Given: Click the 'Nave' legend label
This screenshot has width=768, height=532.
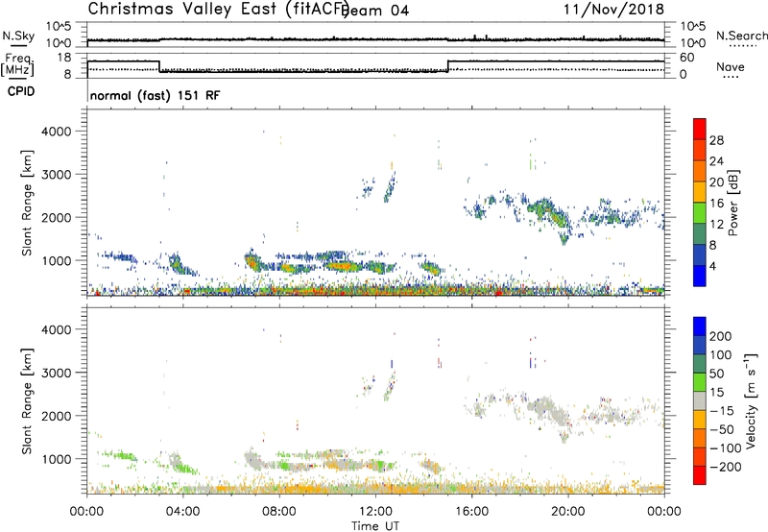Looking at the screenshot, I should (731, 66).
